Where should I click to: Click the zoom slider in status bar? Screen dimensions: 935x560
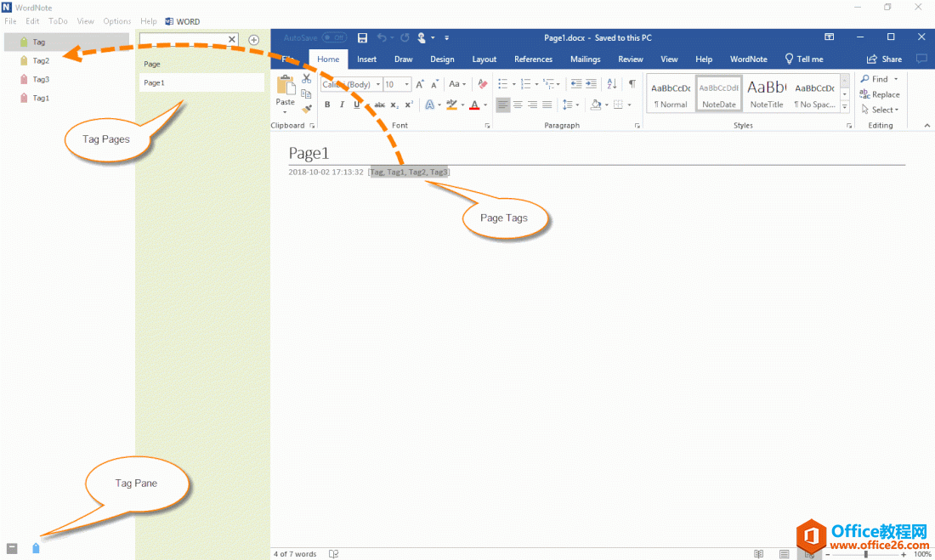coord(865,554)
